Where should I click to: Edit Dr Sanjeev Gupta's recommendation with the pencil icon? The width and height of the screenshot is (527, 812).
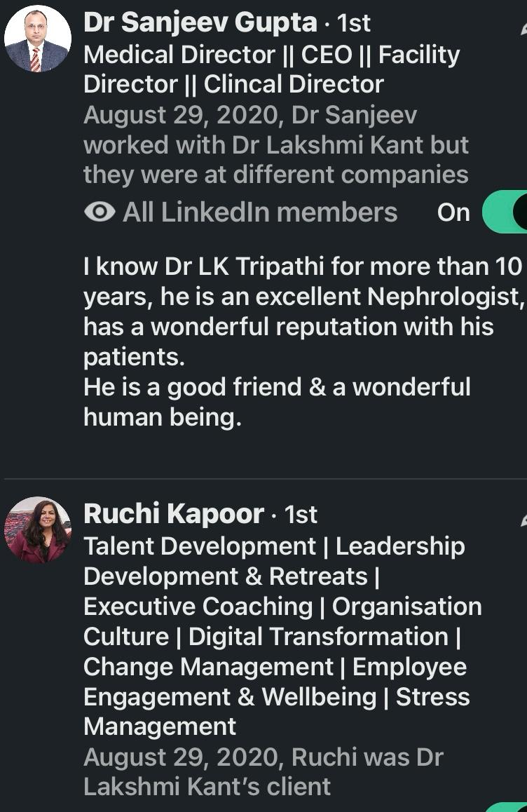[523, 28]
